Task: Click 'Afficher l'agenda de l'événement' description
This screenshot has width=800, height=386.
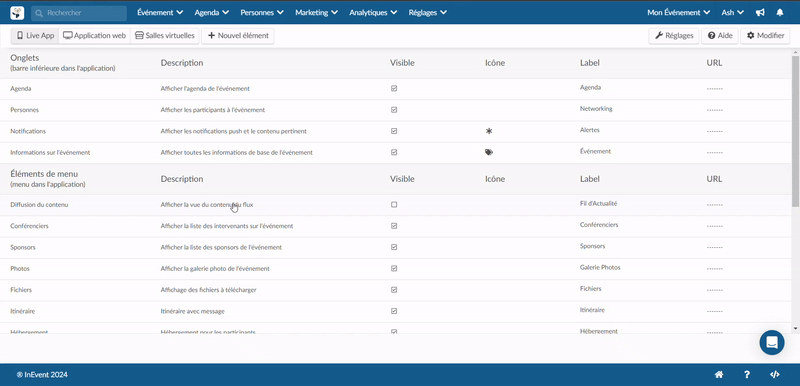Action: [205, 88]
